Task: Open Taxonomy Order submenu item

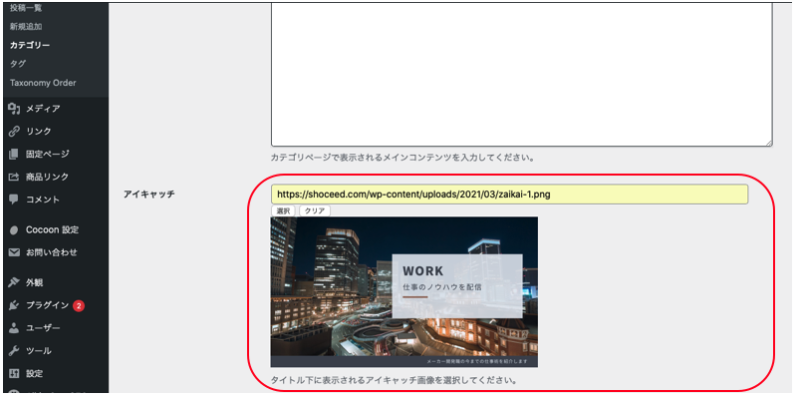Action: [43, 83]
